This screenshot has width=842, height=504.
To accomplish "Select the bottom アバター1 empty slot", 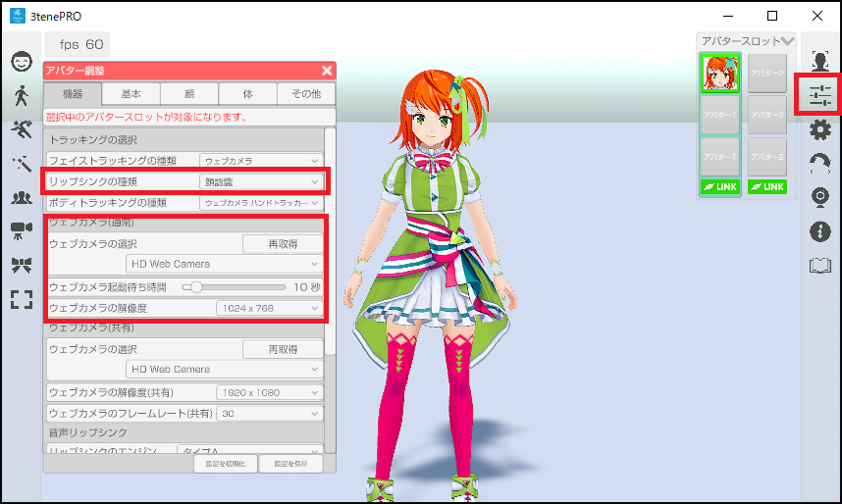I will 720,157.
